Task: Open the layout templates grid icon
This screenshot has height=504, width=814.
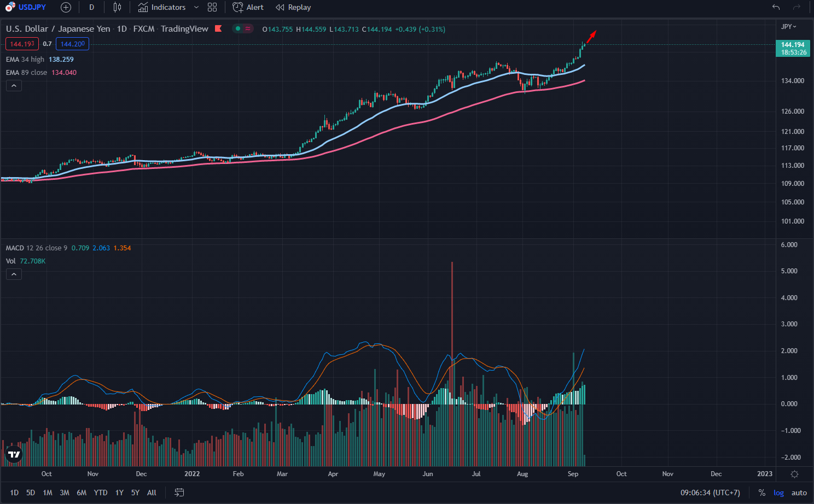Action: (x=212, y=7)
